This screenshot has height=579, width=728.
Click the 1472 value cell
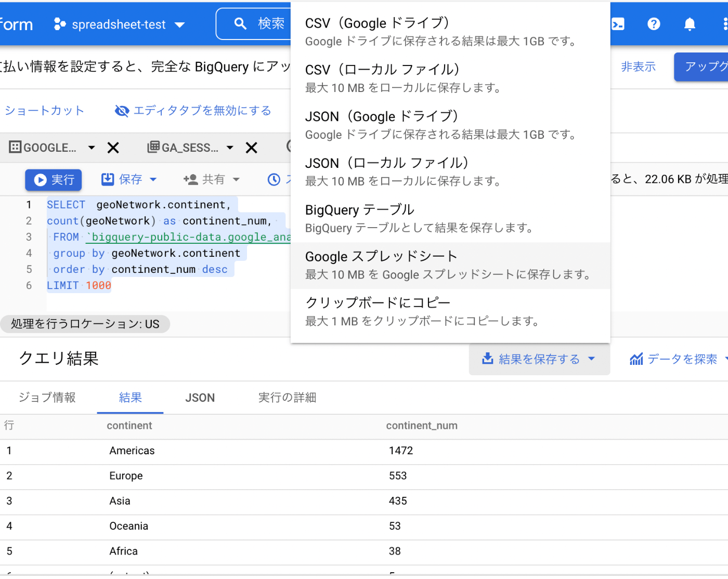[401, 451]
